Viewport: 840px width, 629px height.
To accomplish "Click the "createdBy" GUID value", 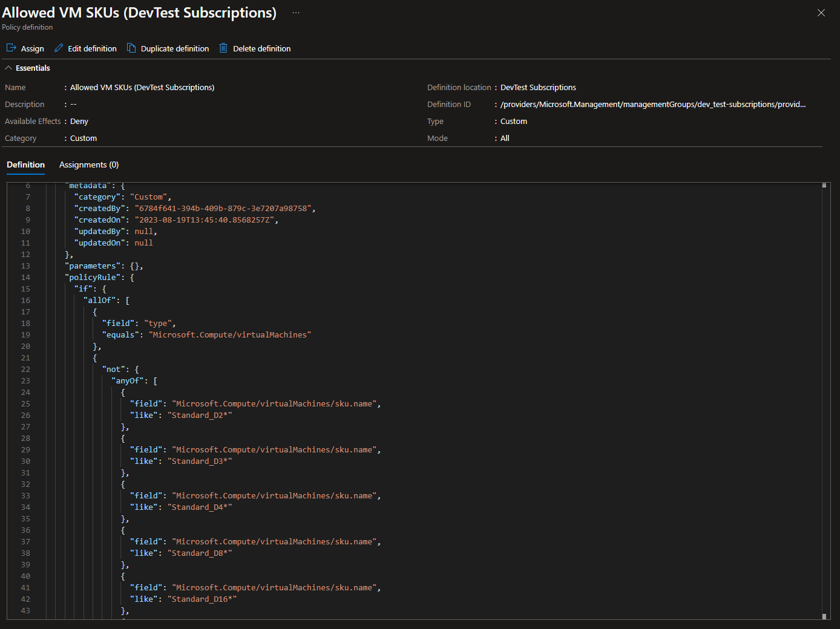I will pyautogui.click(x=223, y=208).
